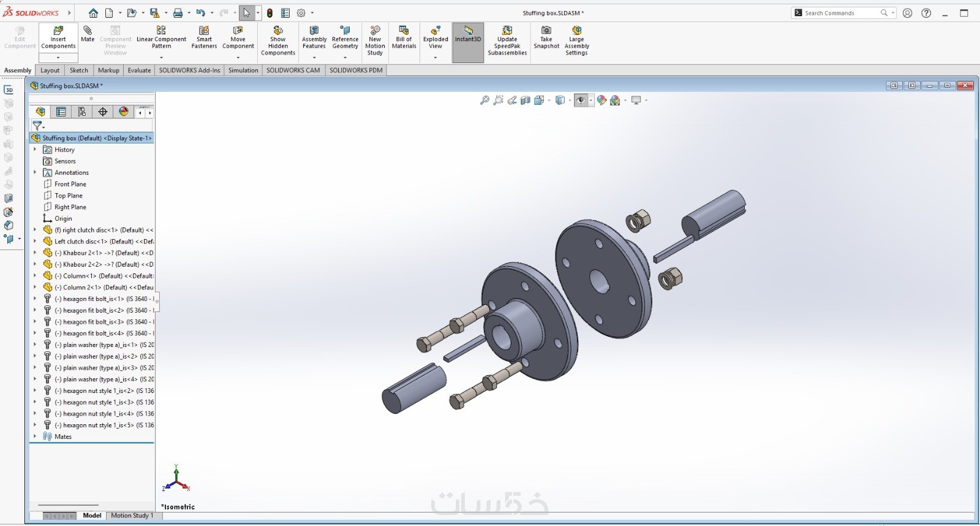
Task: Open File Properties list icon
Action: click(285, 13)
